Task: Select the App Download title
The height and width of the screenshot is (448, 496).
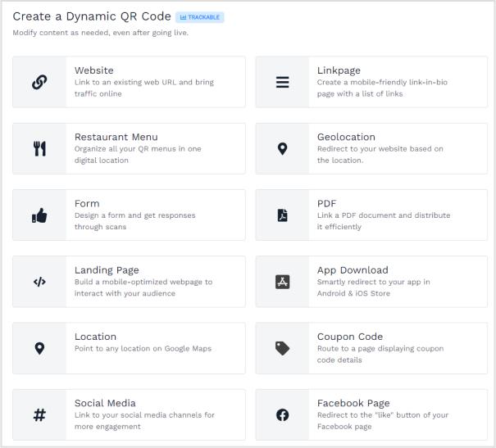Action: (353, 270)
